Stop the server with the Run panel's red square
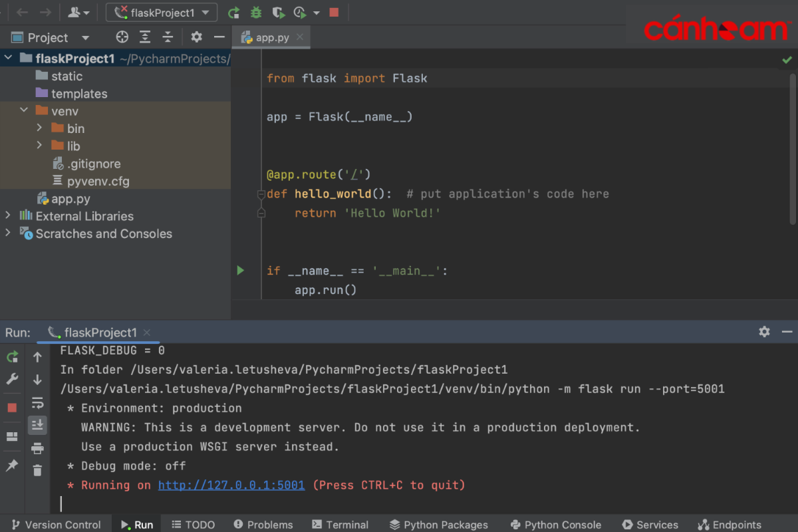The height and width of the screenshot is (532, 798). [x=12, y=408]
